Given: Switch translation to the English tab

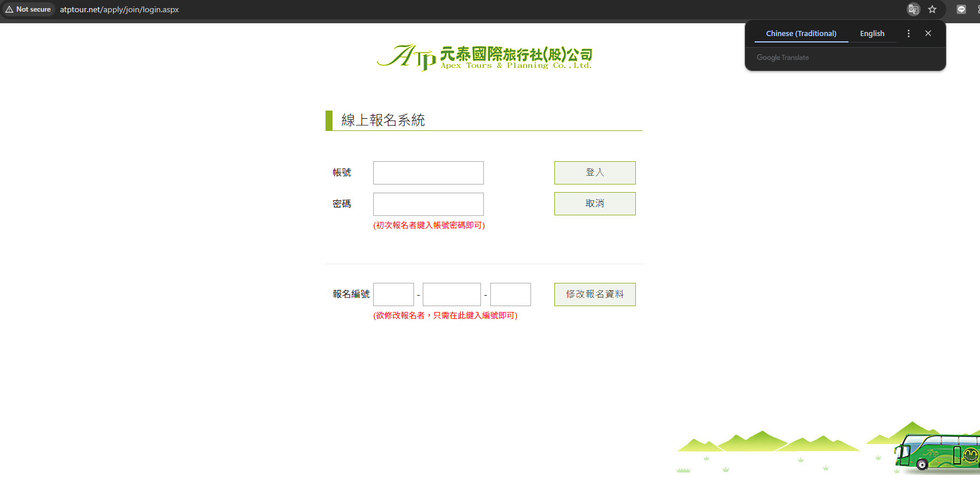Looking at the screenshot, I should pyautogui.click(x=872, y=34).
